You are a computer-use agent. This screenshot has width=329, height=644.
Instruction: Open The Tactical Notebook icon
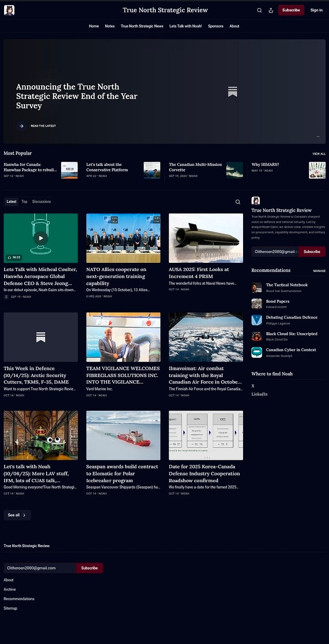pyautogui.click(x=257, y=287)
